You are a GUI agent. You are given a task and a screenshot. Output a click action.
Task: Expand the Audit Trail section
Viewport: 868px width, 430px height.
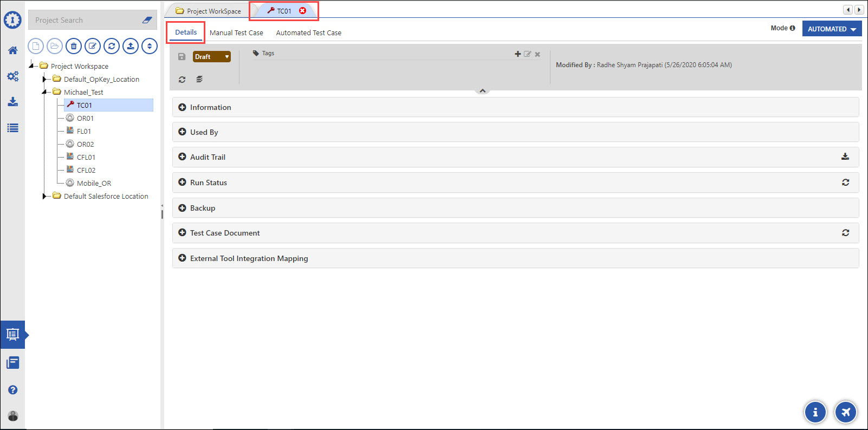coord(182,157)
